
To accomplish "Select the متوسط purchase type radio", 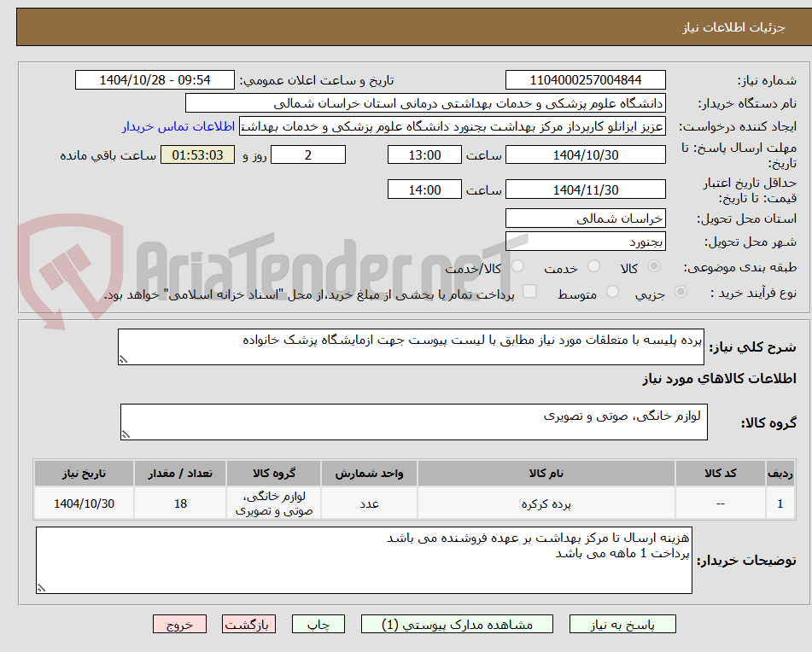I will [612, 292].
